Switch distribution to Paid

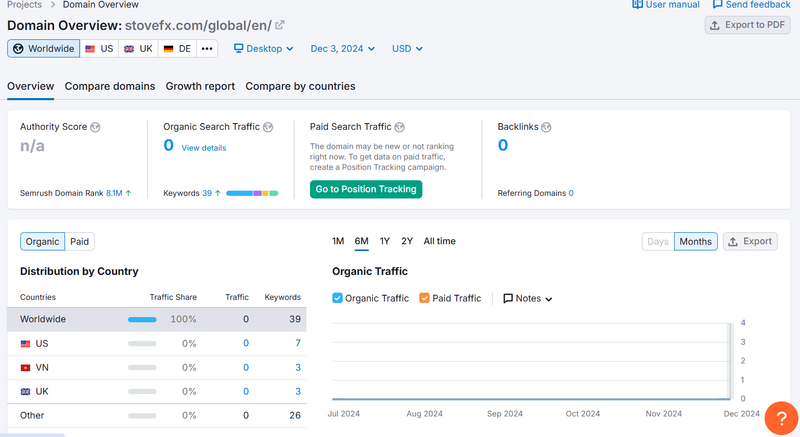point(80,242)
